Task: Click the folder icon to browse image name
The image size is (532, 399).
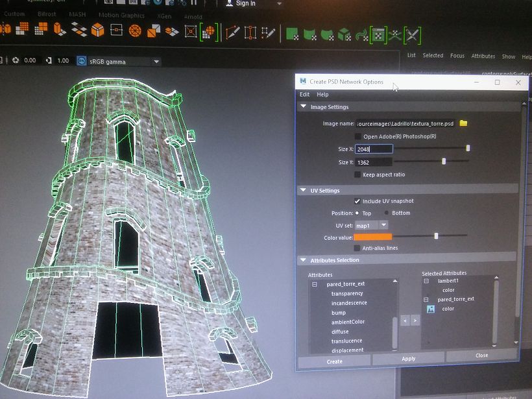Action: 463,123
